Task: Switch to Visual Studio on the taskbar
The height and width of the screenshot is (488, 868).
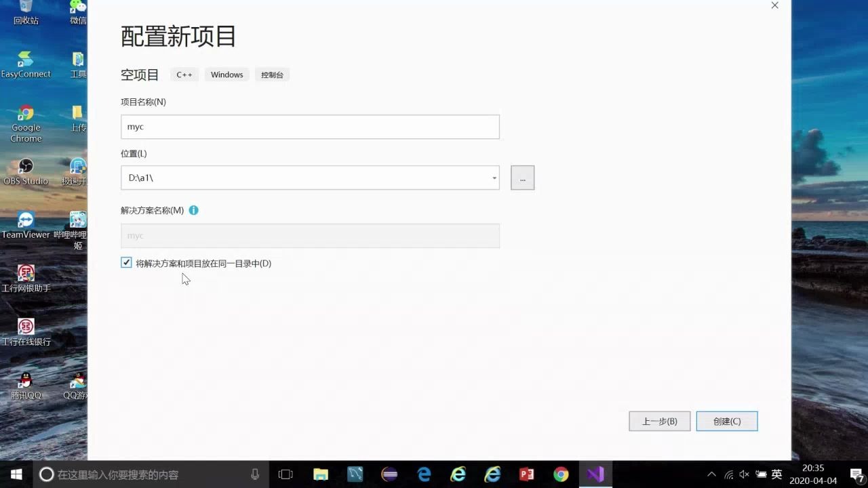Action: pos(595,474)
